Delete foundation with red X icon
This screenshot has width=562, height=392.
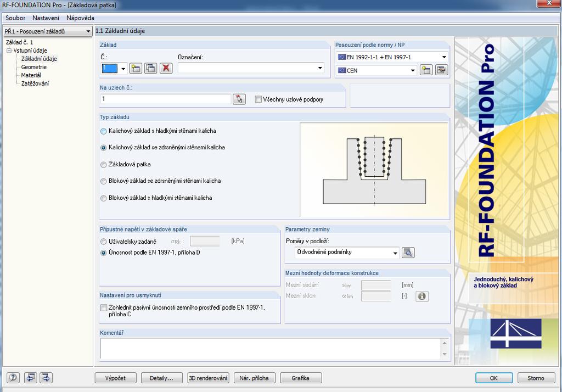166,68
